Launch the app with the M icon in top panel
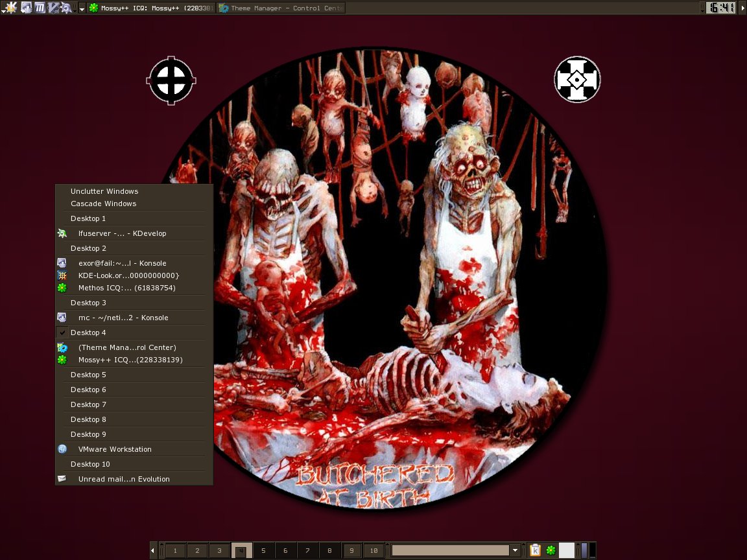747x560 pixels. point(40,7)
